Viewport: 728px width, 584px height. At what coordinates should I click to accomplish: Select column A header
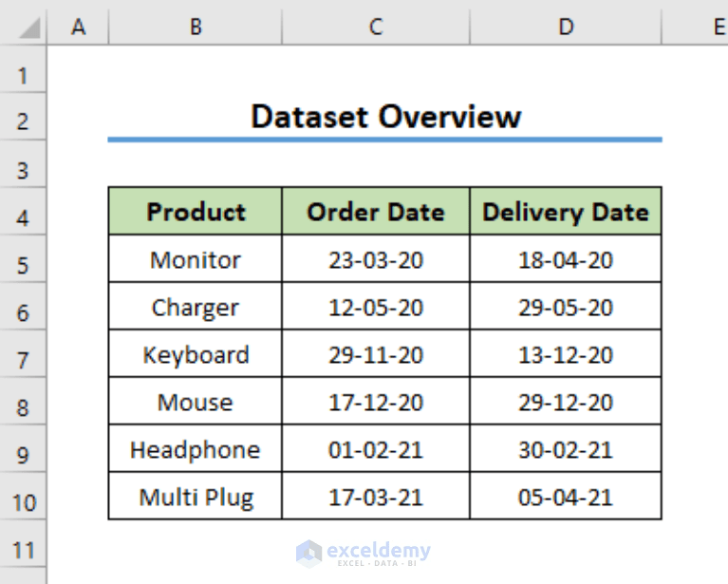[78, 27]
